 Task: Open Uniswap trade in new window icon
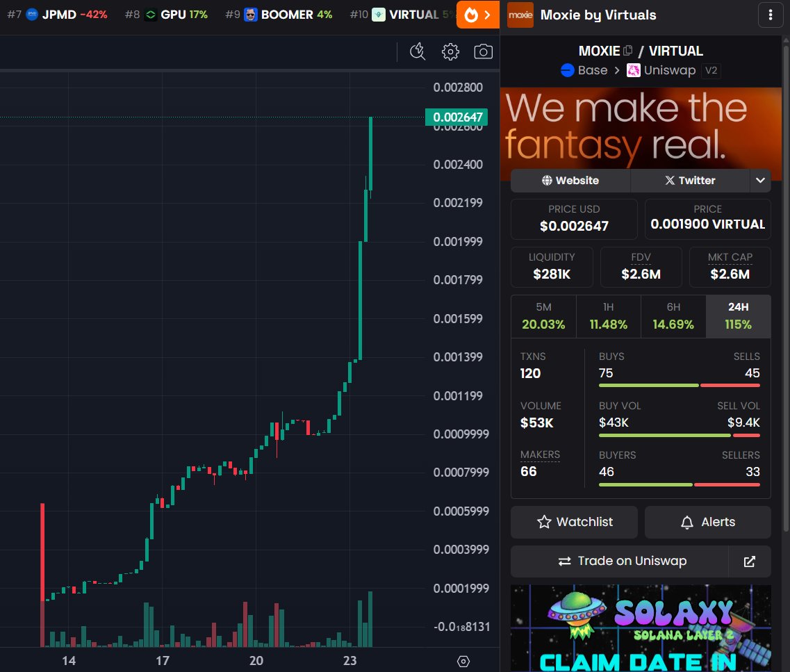(750, 562)
